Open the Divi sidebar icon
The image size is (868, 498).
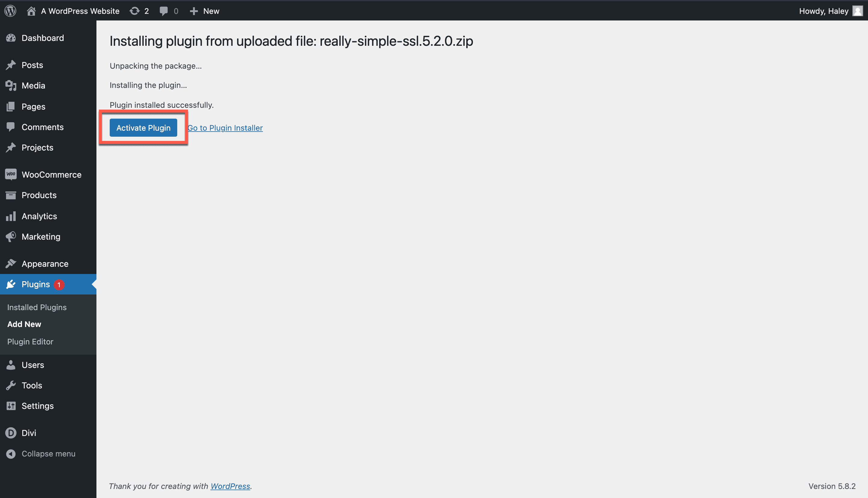tap(11, 433)
